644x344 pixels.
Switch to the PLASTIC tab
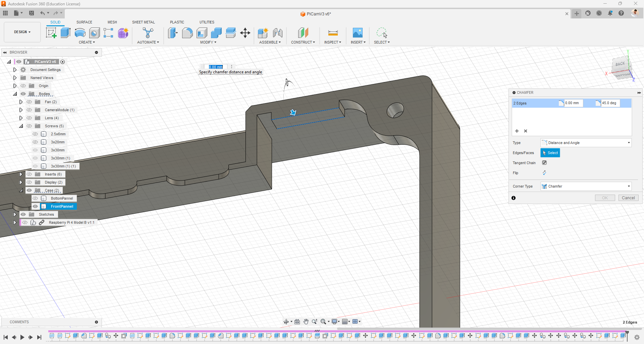(177, 22)
